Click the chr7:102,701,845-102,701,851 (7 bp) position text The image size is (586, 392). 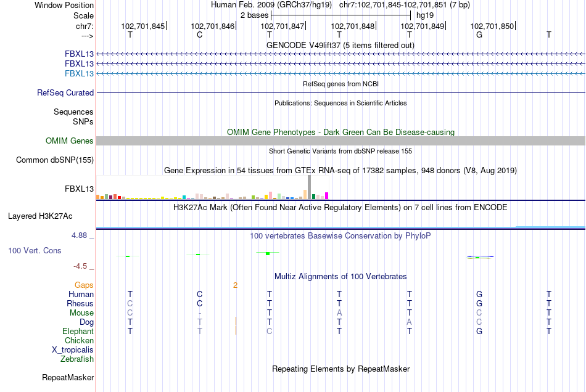[405, 5]
